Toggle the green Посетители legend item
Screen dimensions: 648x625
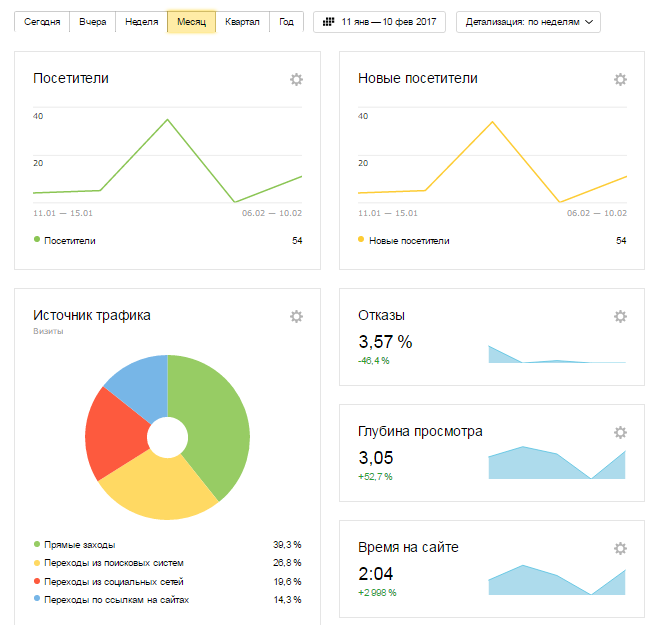point(70,241)
